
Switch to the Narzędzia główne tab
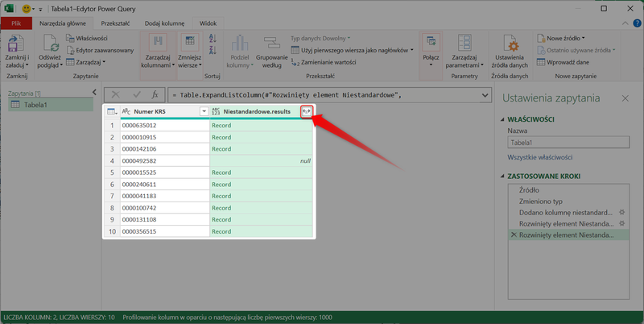(x=63, y=23)
